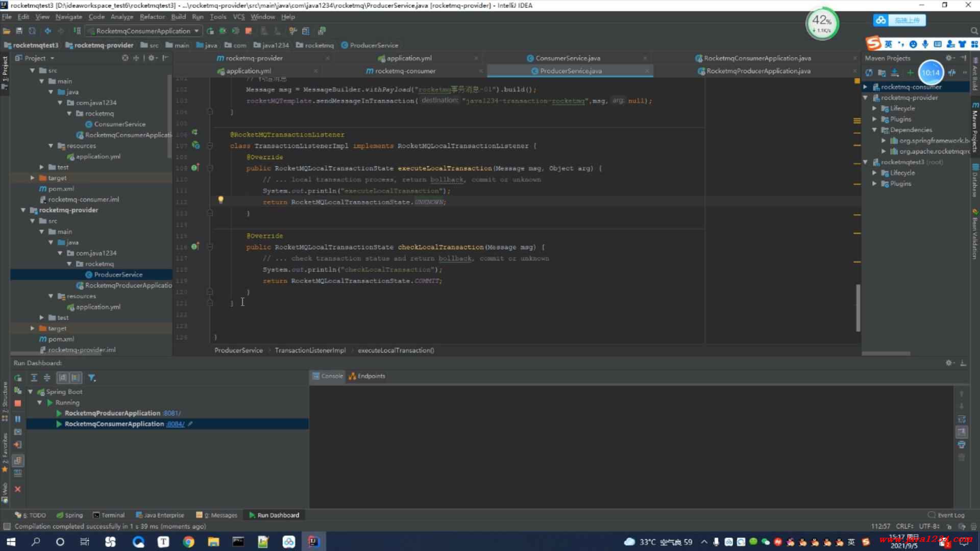Collapse the rocketmq-provider module node
This screenshot has height=551, width=980.
[x=23, y=210]
